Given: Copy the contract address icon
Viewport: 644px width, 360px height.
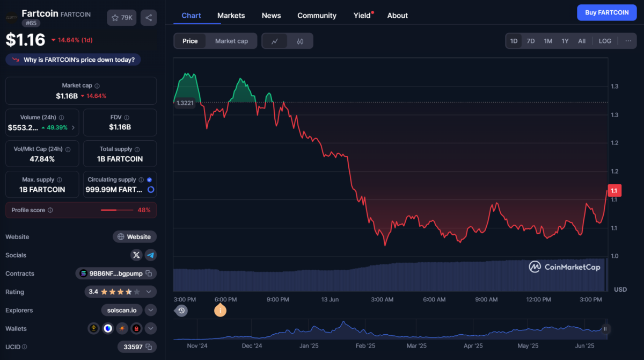Looking at the screenshot, I should [x=149, y=273].
